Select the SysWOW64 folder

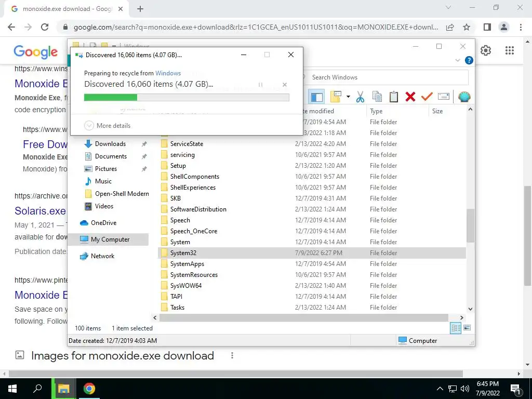[185, 286]
